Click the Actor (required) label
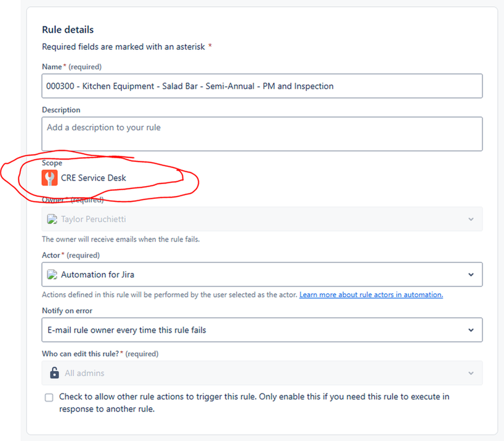 tap(71, 255)
